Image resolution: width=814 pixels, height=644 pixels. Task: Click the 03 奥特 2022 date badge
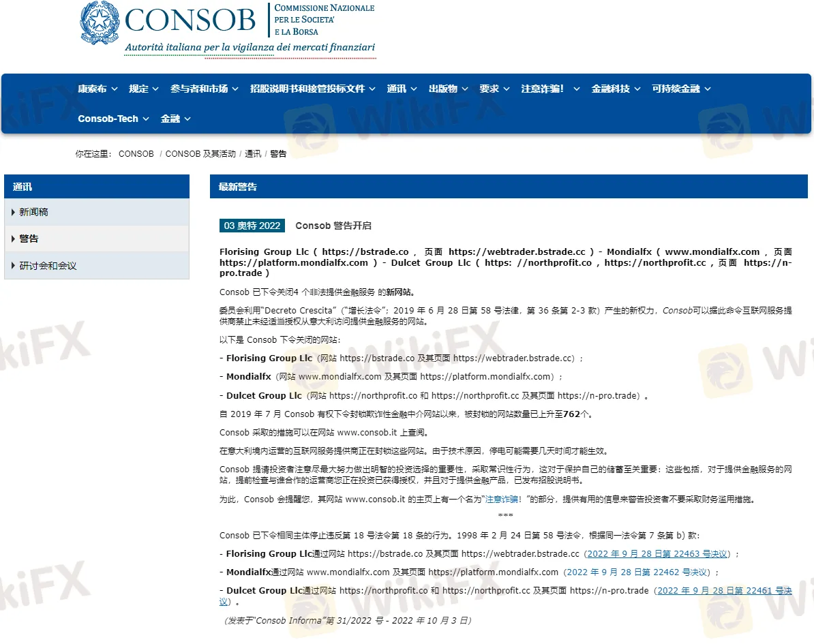click(x=252, y=226)
